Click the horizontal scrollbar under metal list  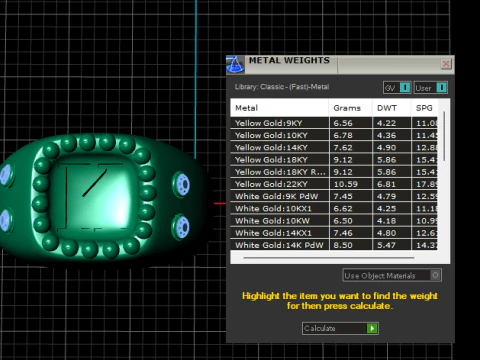pyautogui.click(x=329, y=258)
